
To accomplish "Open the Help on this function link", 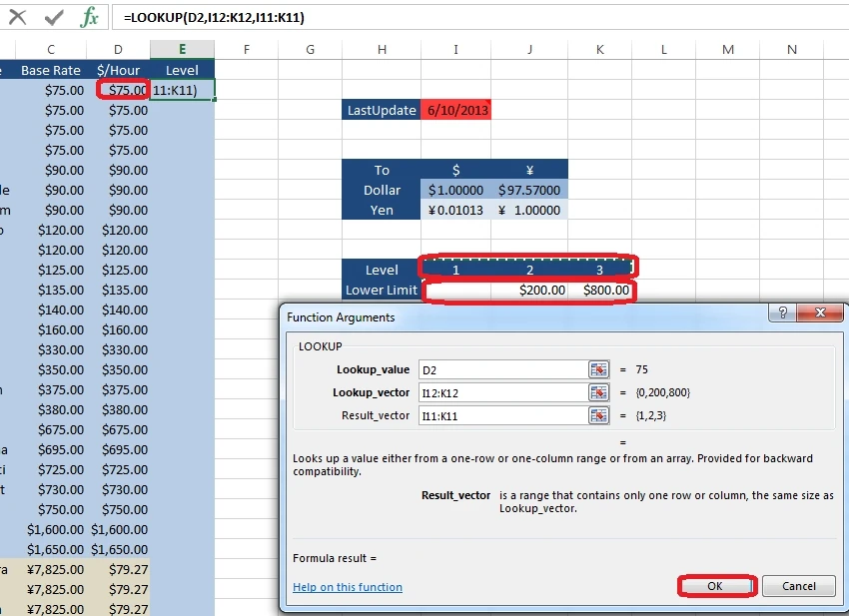I will point(347,587).
